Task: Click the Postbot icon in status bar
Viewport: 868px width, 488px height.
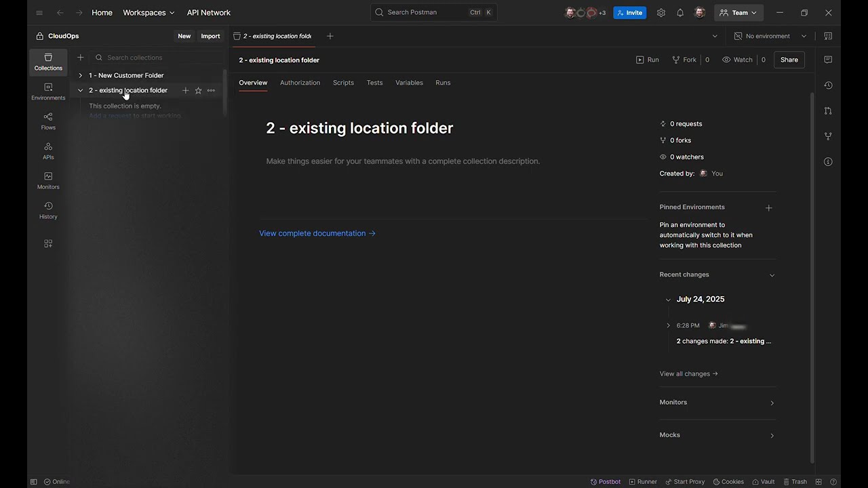Action: (605, 482)
